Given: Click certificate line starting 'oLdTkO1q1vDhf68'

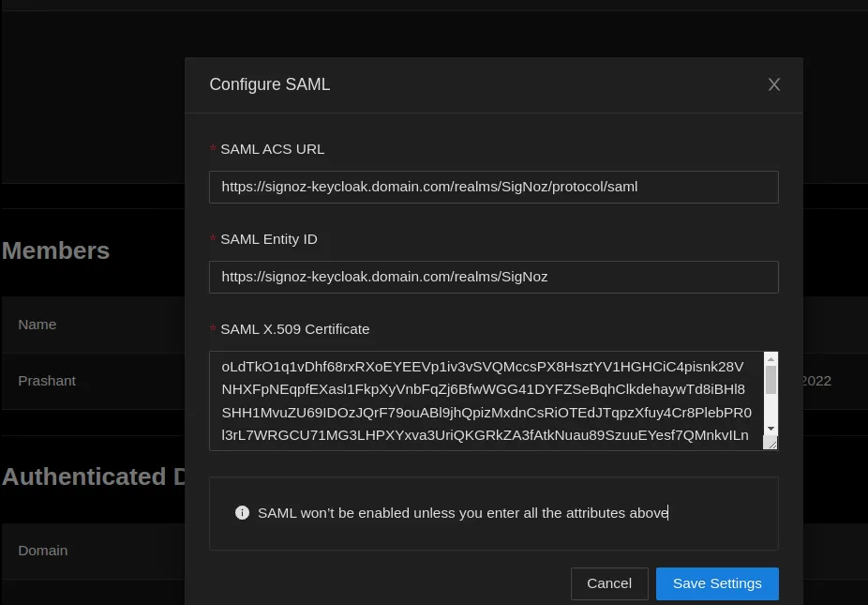Looking at the screenshot, I should 483,367.
